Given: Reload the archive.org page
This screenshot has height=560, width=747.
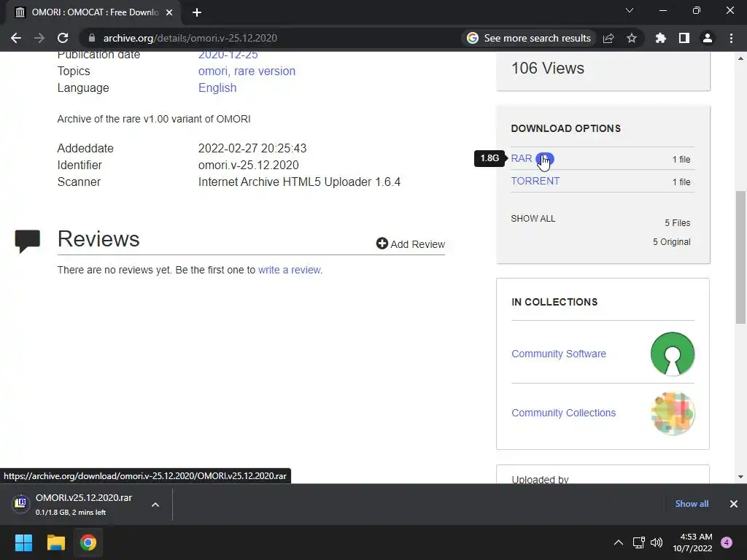Looking at the screenshot, I should 63,38.
